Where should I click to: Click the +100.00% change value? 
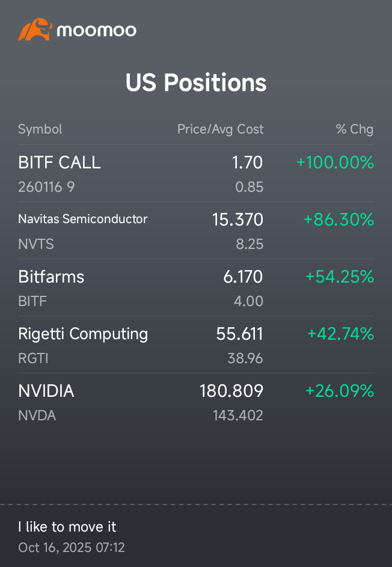[335, 162]
